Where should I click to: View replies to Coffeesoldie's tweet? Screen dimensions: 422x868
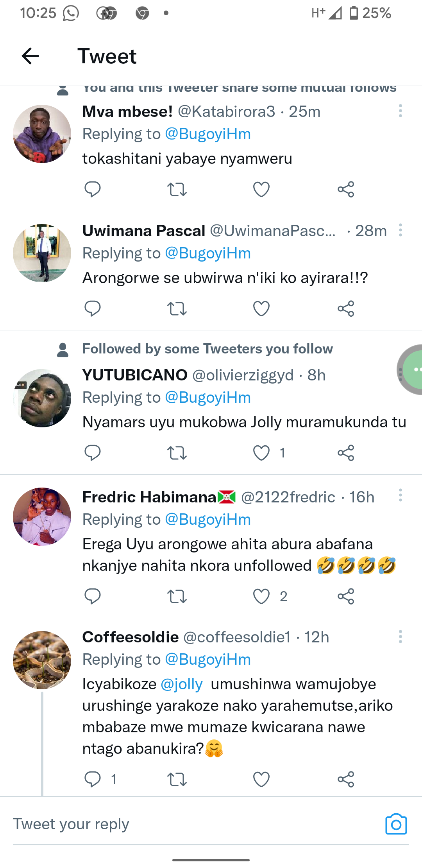93,779
